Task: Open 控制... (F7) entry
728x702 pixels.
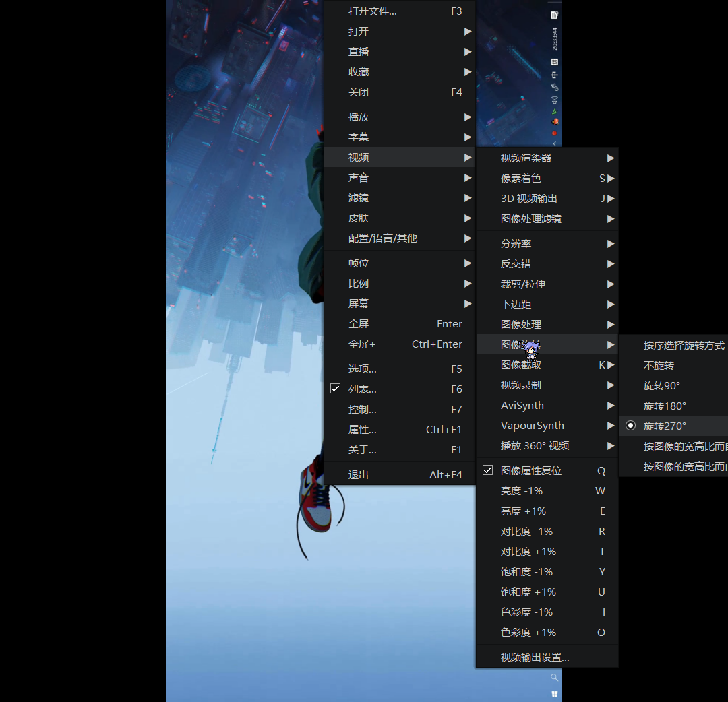Action: pos(399,409)
